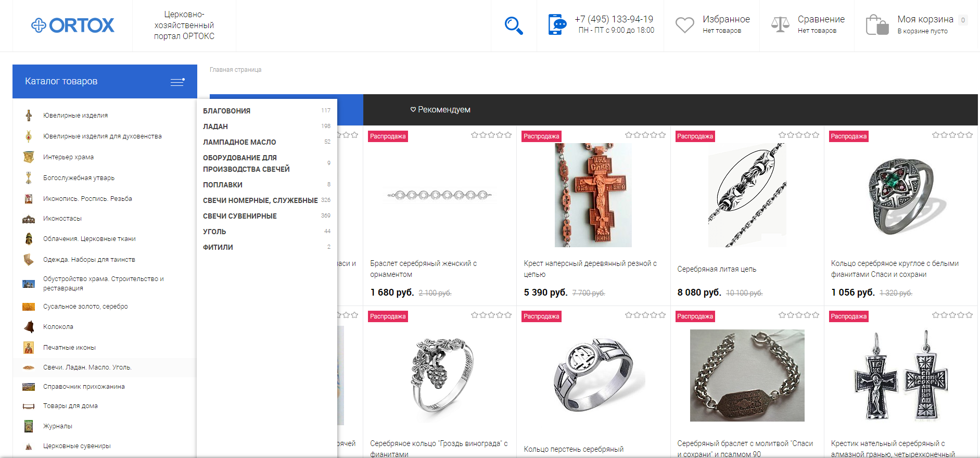Click the magazines category icon

pos(29,426)
